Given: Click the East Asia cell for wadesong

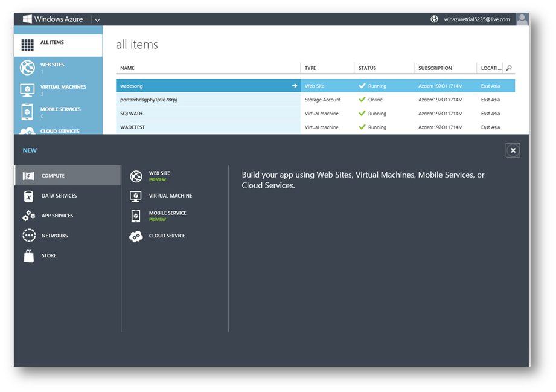Looking at the screenshot, I should [x=490, y=86].
